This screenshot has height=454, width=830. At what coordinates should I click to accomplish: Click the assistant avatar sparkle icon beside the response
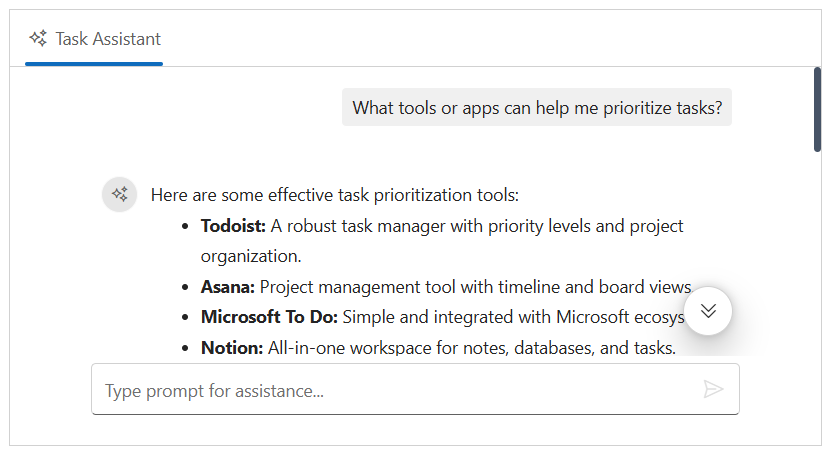tap(120, 194)
